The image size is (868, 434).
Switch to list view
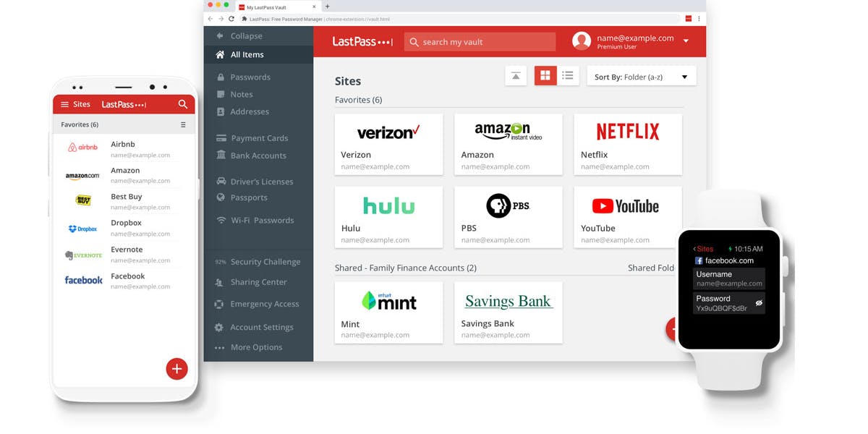tap(568, 75)
